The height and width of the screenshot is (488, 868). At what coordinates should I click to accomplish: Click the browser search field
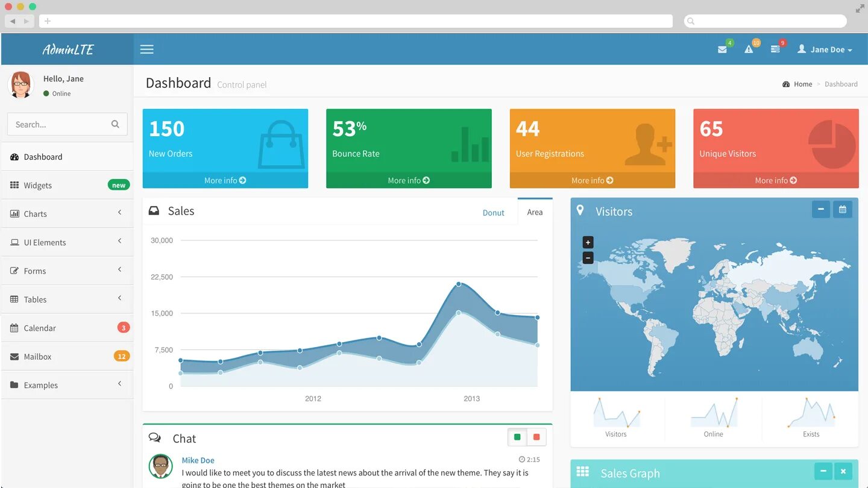[766, 21]
